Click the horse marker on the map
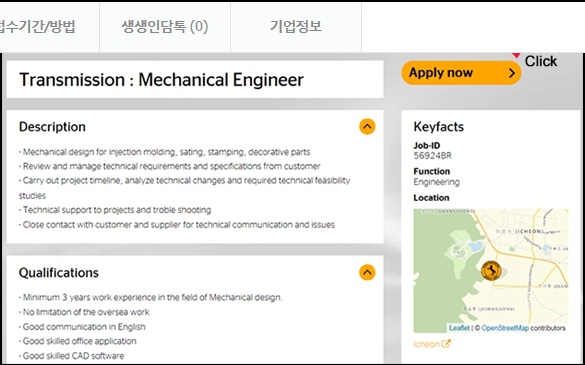Image resolution: width=585 pixels, height=365 pixels. (491, 271)
